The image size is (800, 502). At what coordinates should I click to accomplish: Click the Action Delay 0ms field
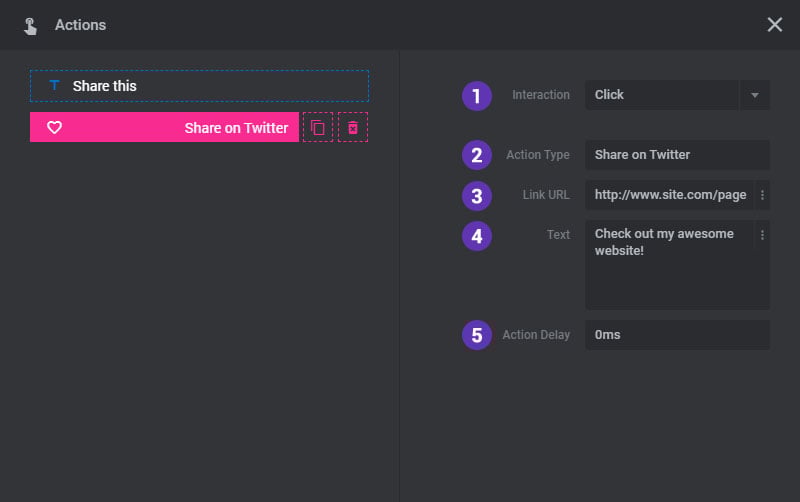(x=678, y=335)
